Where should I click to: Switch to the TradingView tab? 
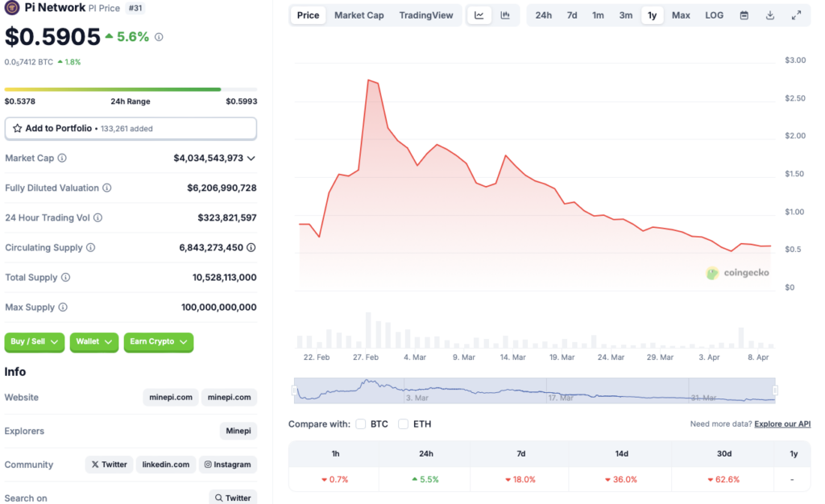425,15
